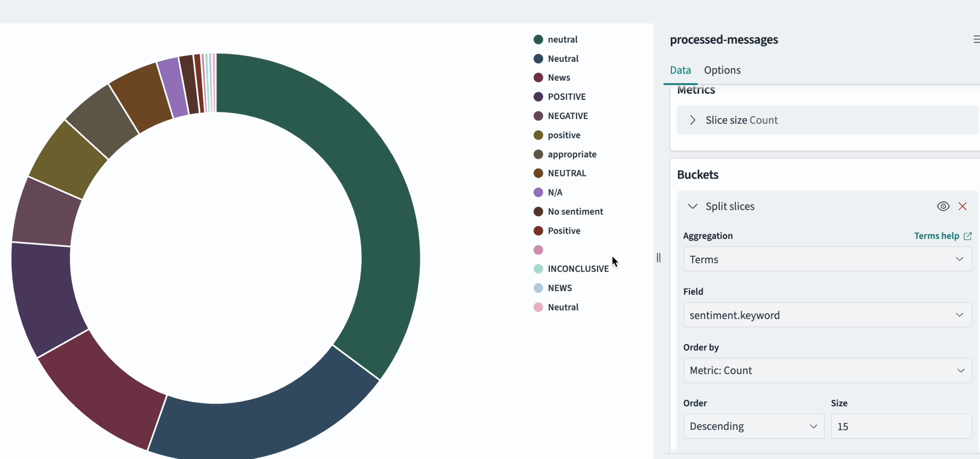Toggle the INCONCLUSIVE legend entry
The height and width of the screenshot is (459, 980).
tap(577, 269)
